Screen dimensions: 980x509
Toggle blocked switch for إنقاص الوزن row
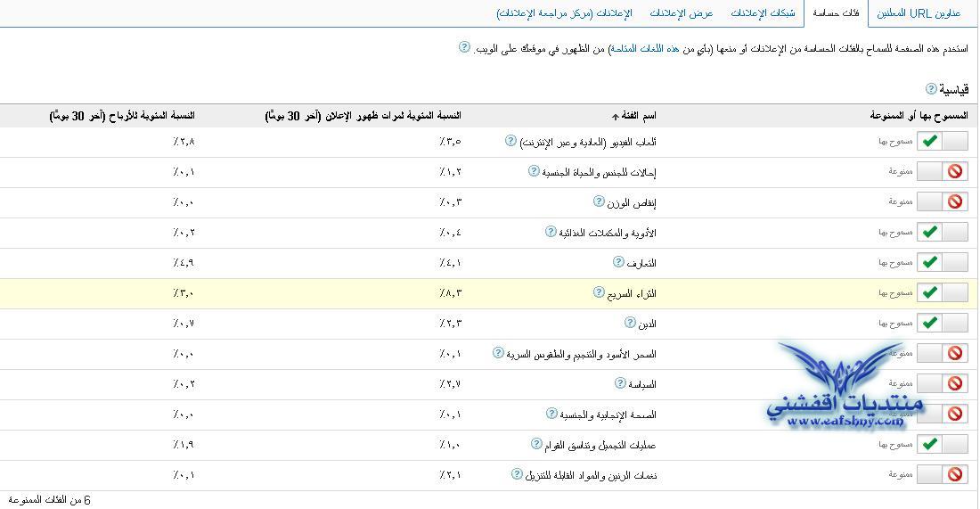point(942,201)
